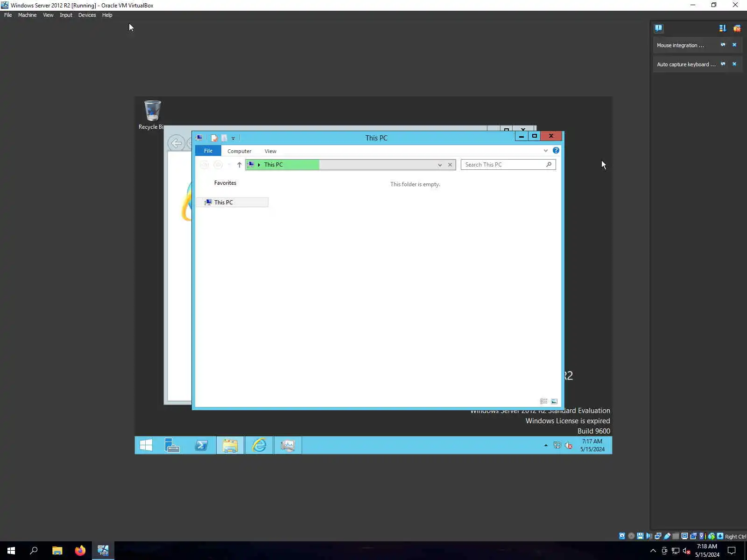Open VirtualBox Help menu
Viewport: 747px width, 560px height.
pyautogui.click(x=107, y=15)
